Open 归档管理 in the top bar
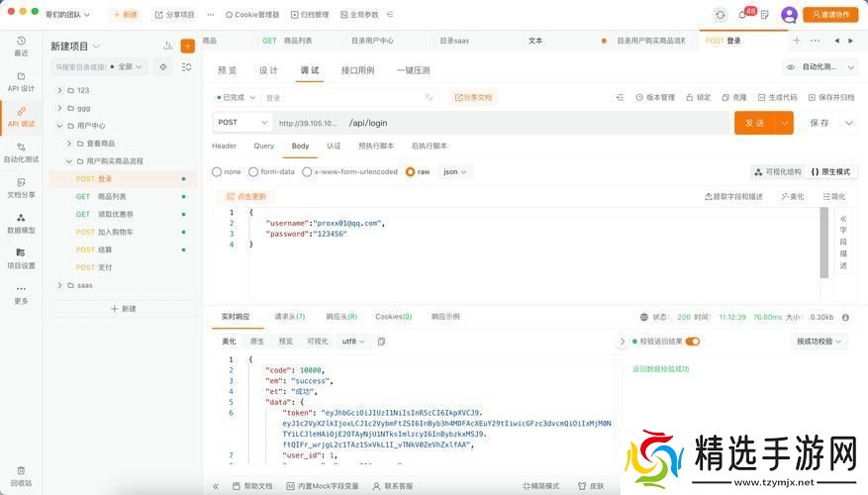Viewport: 868px width, 495px height. pyautogui.click(x=310, y=15)
